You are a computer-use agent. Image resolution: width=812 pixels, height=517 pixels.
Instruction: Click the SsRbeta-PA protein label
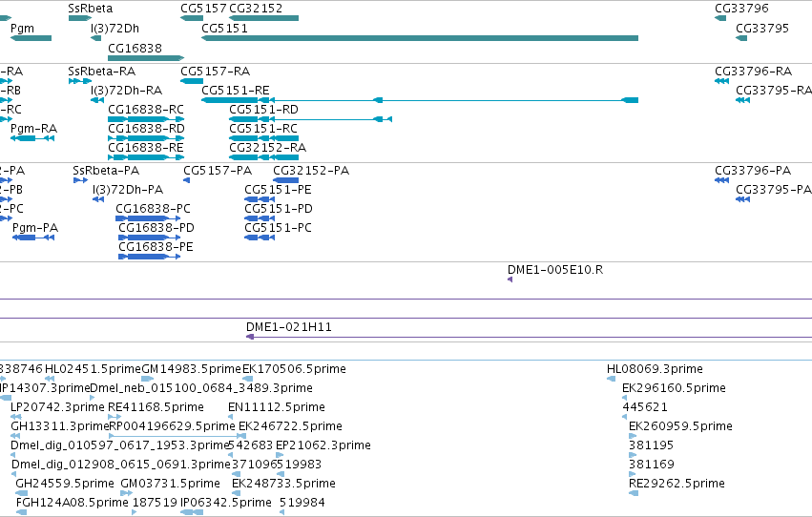(106, 171)
